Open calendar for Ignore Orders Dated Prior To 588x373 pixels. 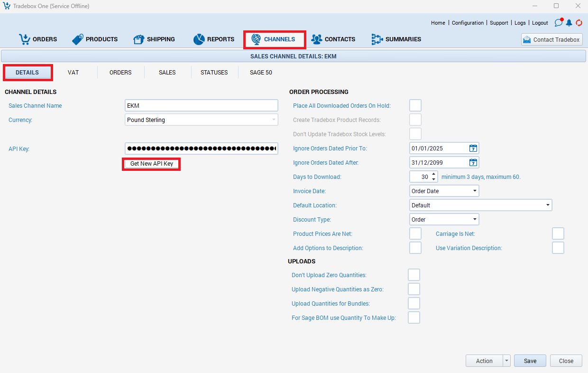(473, 149)
